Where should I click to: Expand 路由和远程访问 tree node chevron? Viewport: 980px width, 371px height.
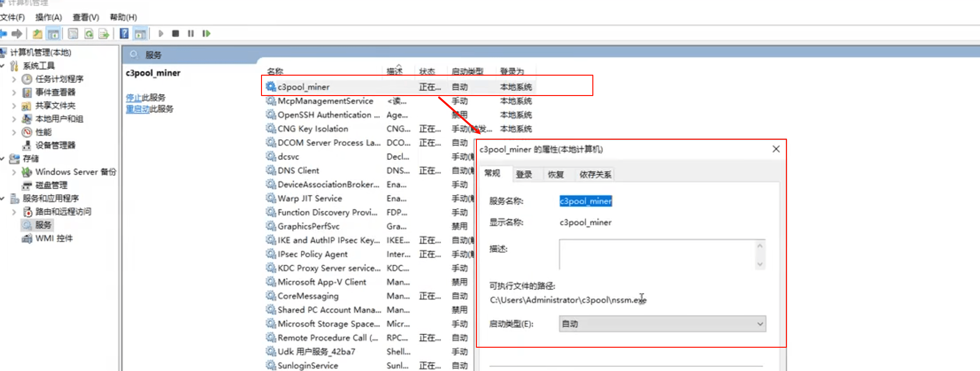(14, 211)
